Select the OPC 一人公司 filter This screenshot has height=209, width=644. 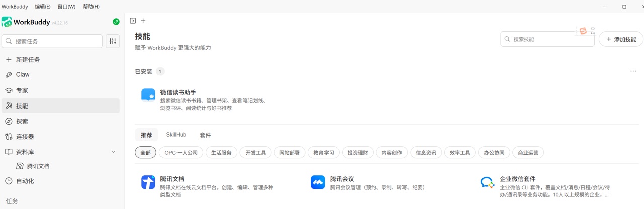[x=182, y=153]
